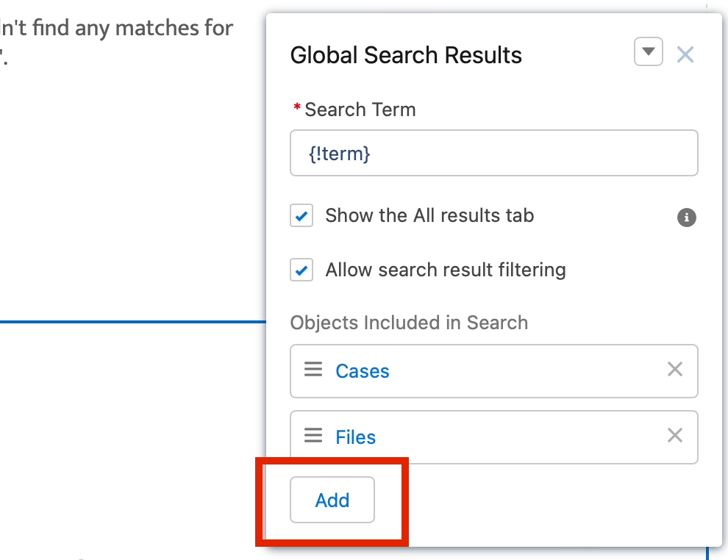Close the Global Search Results panel
The height and width of the screenshot is (560, 728).
(685, 54)
